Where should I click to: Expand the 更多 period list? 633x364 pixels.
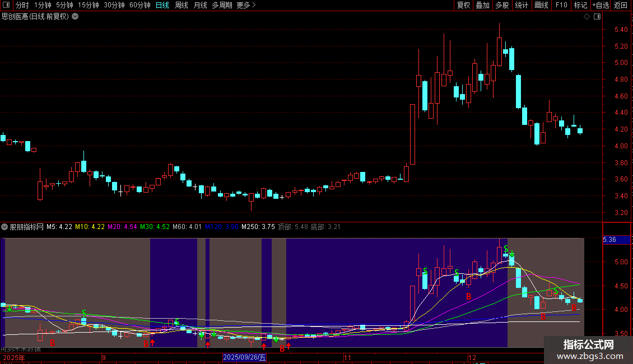tap(246, 5)
